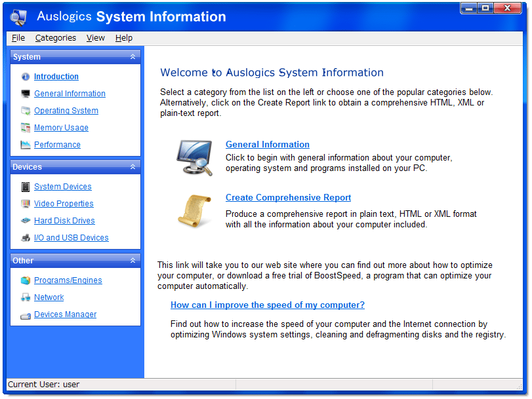
Task: Open System Devices link
Action: tap(63, 187)
